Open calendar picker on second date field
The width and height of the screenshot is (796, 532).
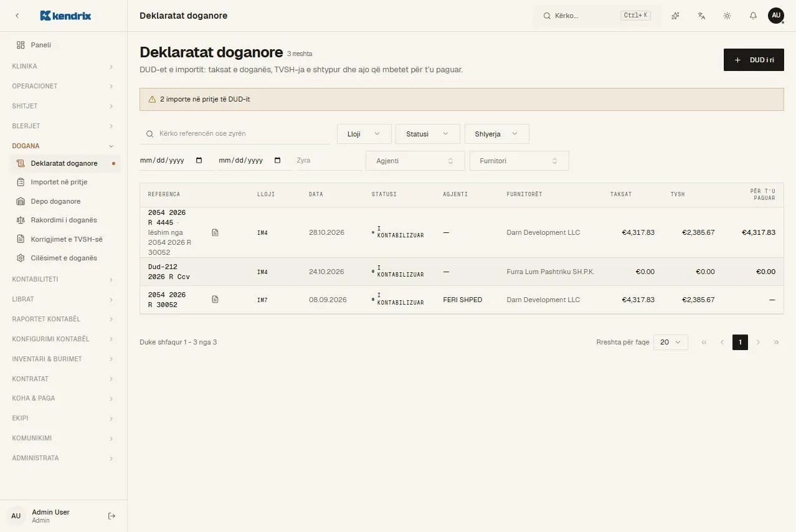tap(278, 160)
